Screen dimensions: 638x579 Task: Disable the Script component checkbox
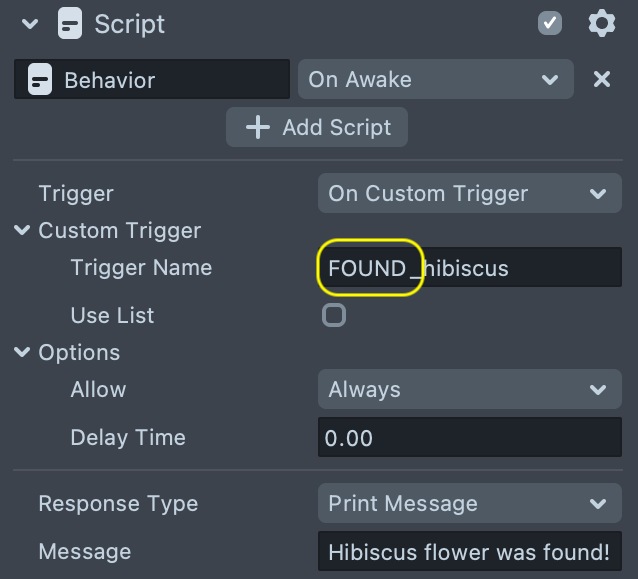pyautogui.click(x=550, y=23)
